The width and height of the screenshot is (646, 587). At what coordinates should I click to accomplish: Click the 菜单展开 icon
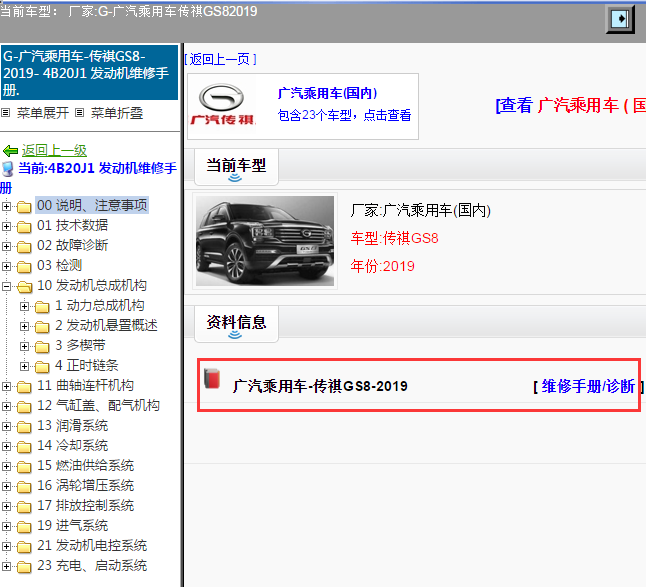pyautogui.click(x=5, y=112)
